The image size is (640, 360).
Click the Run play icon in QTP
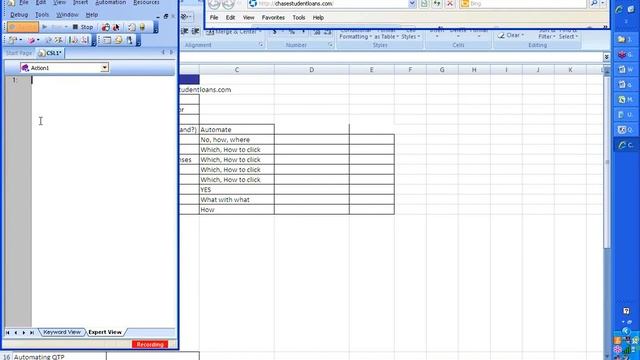[x=45, y=27]
